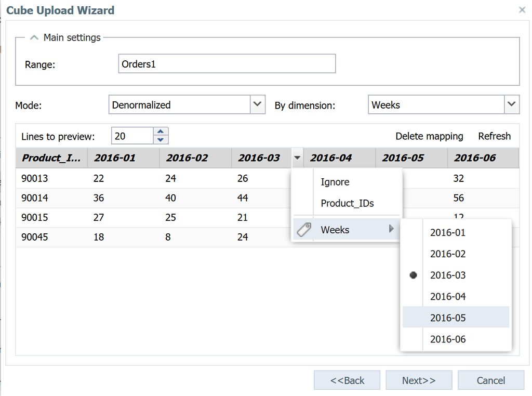Viewport: 532px width, 396px height.
Task: Pick 2016-06 from the Weeks submenu
Action: click(447, 339)
